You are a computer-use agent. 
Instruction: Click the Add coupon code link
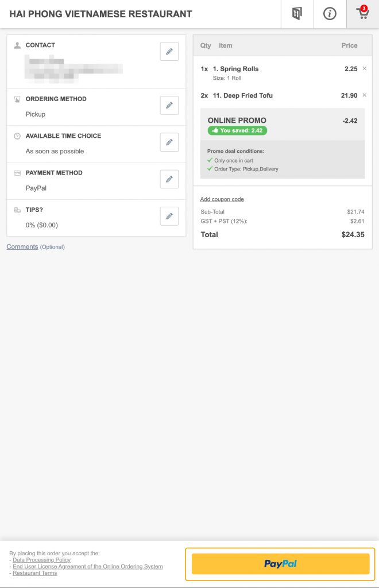coord(222,199)
